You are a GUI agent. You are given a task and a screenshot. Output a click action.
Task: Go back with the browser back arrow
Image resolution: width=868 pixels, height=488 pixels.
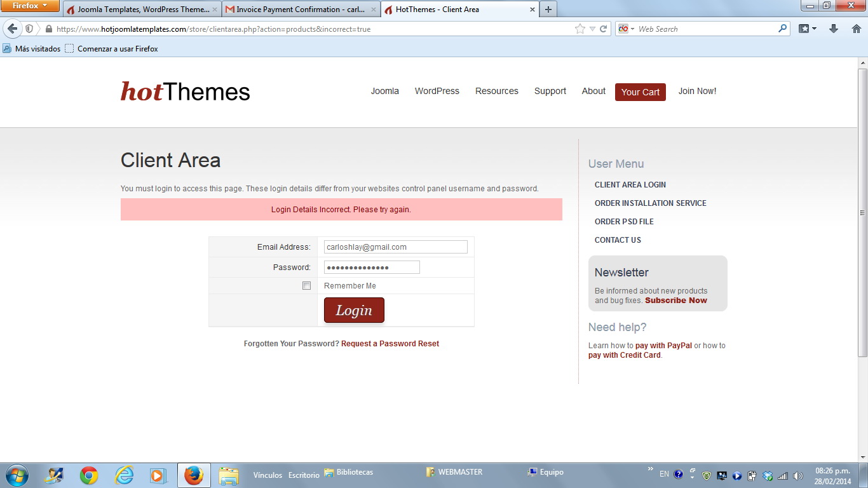tap(13, 29)
